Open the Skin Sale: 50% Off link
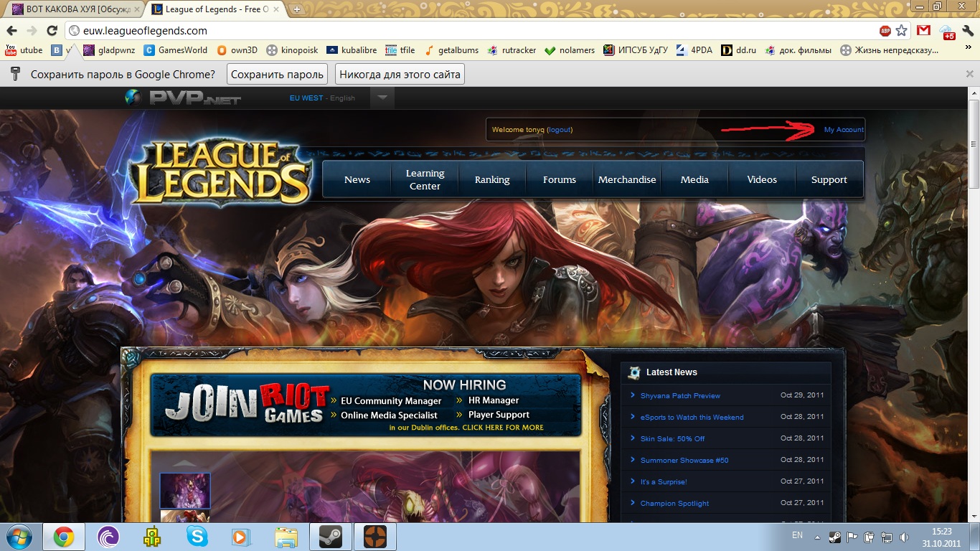980x551 pixels. coord(672,438)
